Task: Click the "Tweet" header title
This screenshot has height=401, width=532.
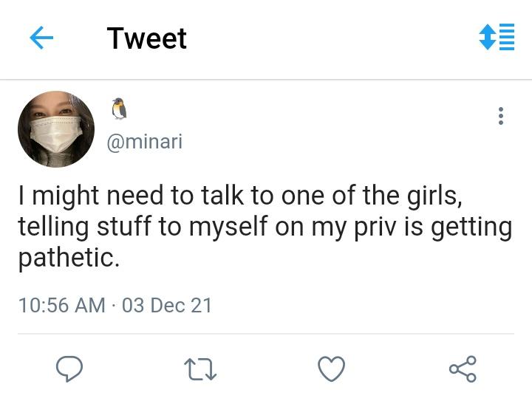Action: point(146,38)
